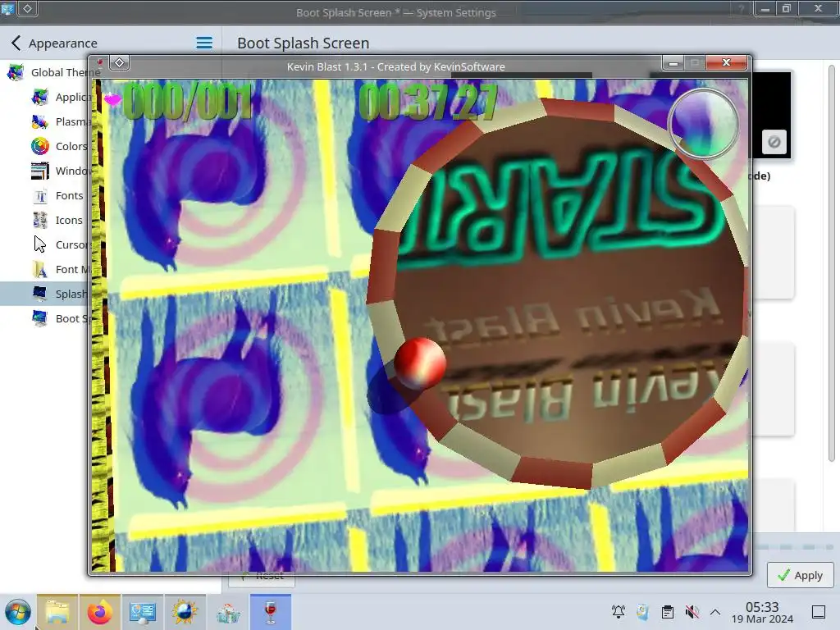Click the Plasma Style icon
Viewport: 840px width, 630px height.
[x=40, y=121]
